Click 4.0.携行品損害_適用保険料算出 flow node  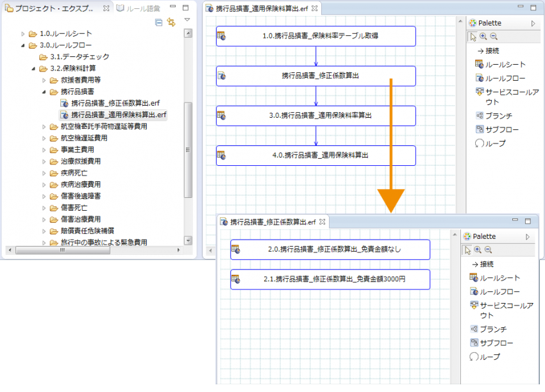(x=316, y=155)
